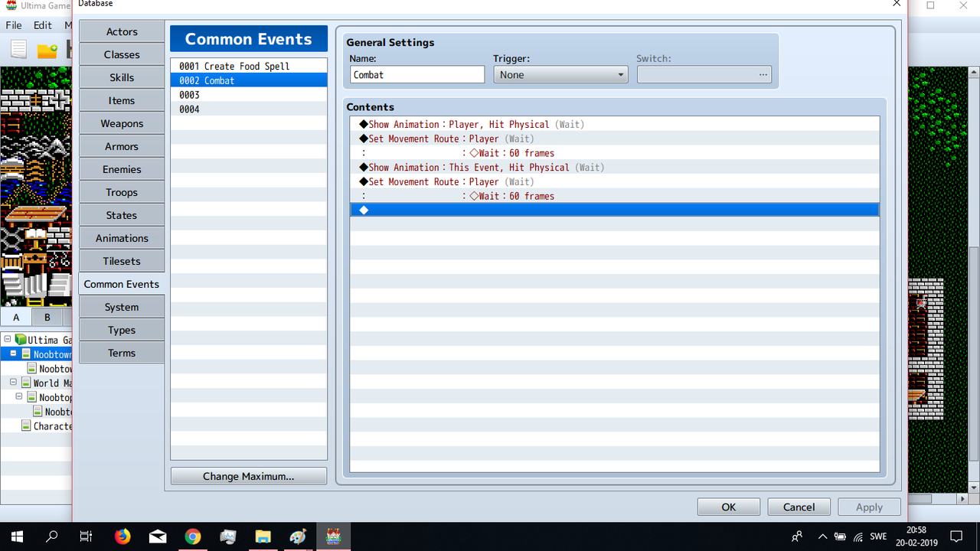Image resolution: width=980 pixels, height=551 pixels.
Task: Click the SWE input language indicator
Action: (878, 536)
